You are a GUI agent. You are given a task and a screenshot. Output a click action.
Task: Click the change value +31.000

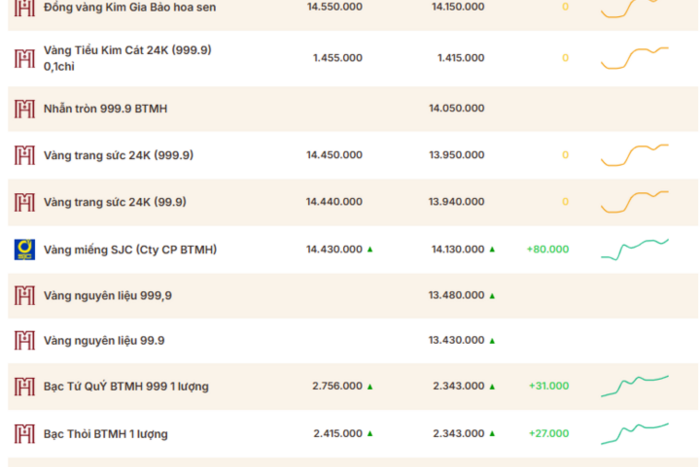pyautogui.click(x=549, y=386)
